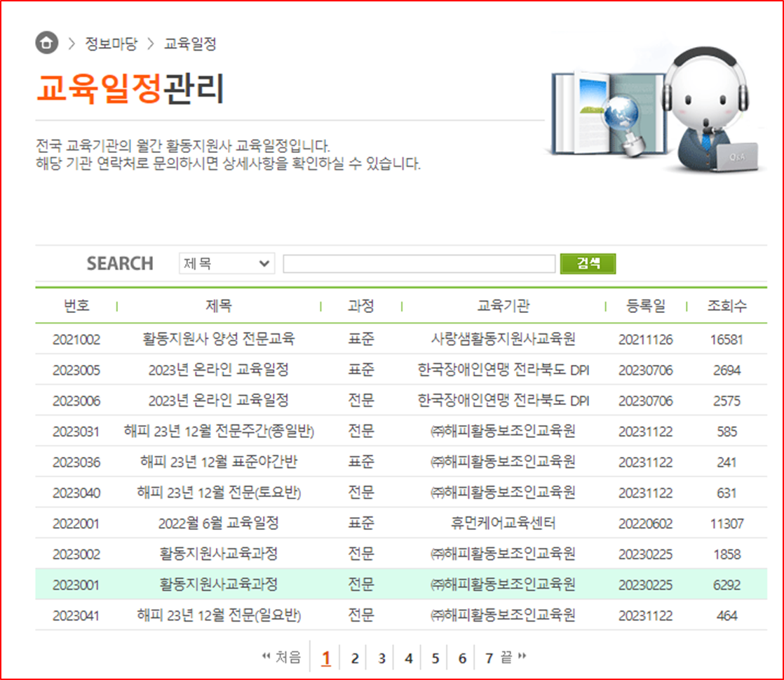Open 해피 23년 12월 전문주간(종일반) entry

pyautogui.click(x=219, y=431)
